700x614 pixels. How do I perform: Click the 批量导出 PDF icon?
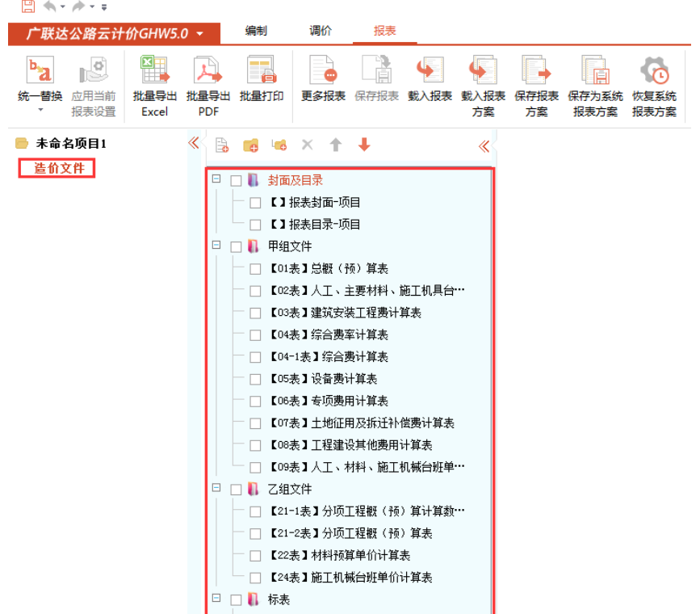208,72
